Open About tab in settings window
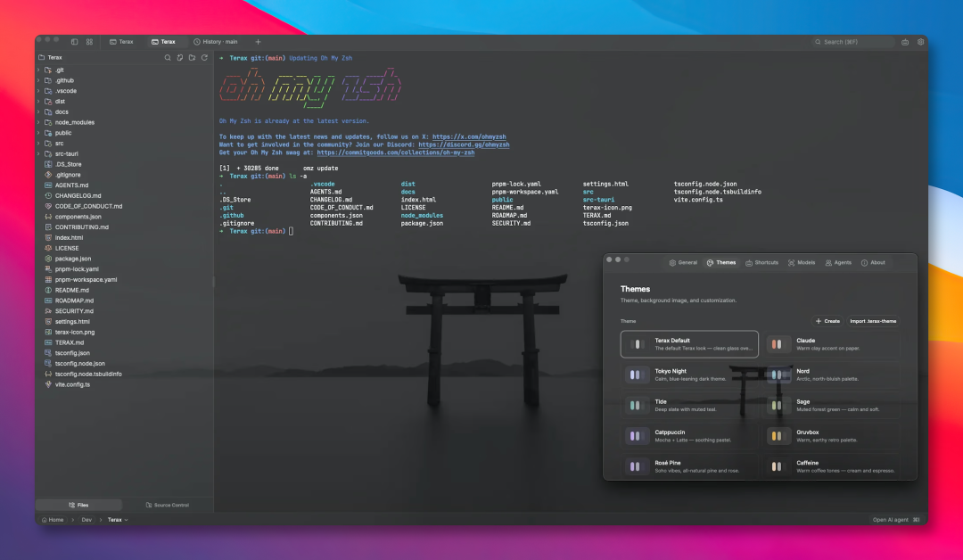963x560 pixels. tap(873, 263)
